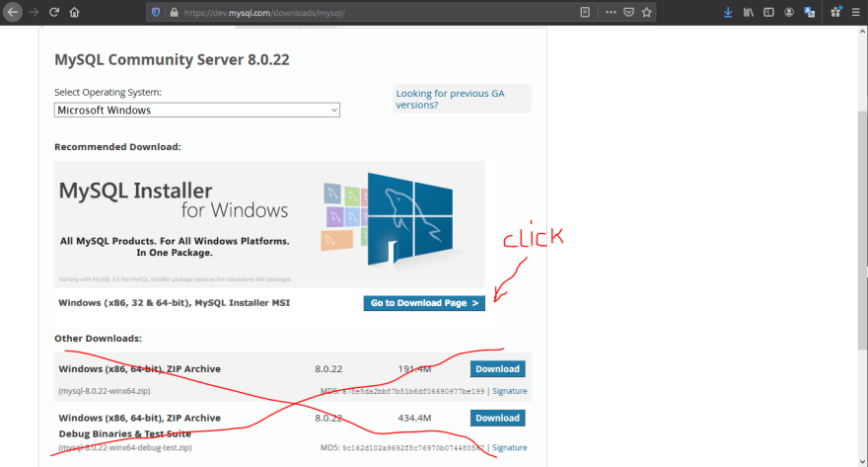Open Signature link for the debug-test zip
Image resolution: width=868 pixels, height=467 pixels.
click(x=509, y=447)
